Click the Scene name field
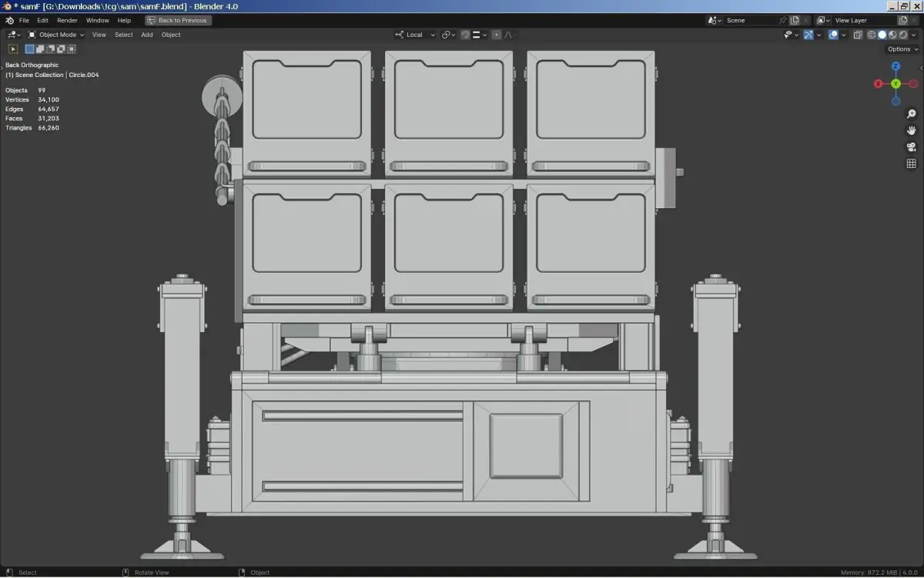This screenshot has width=924, height=578. [x=751, y=20]
